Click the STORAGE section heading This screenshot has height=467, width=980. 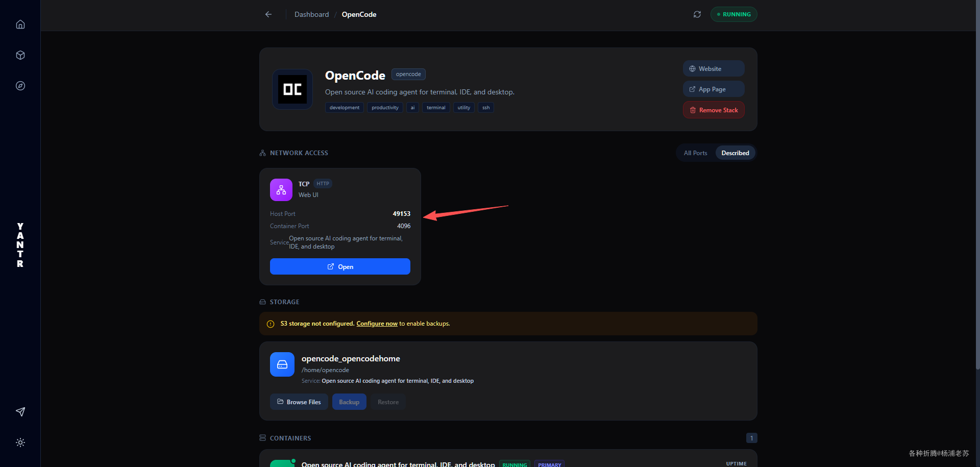tap(285, 302)
